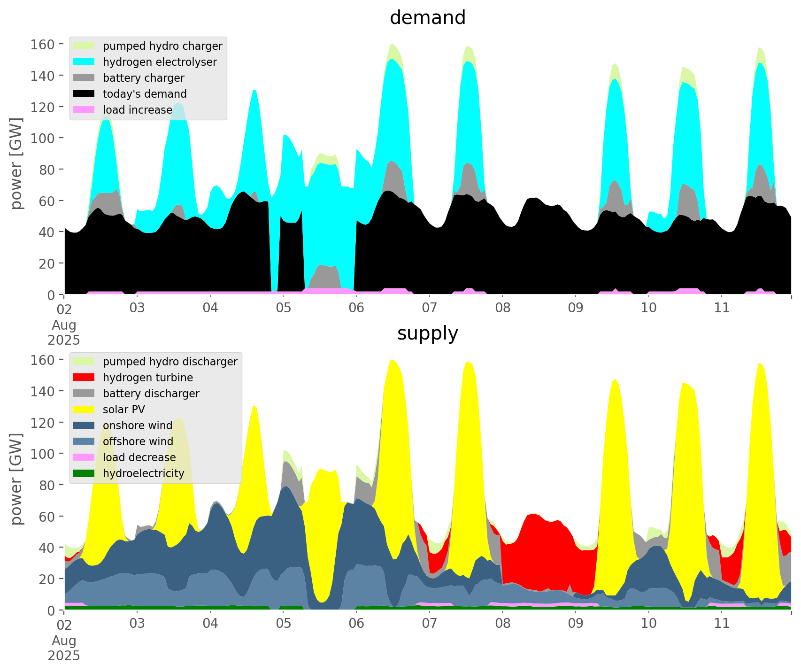Click the green hydroelectricity legend swatch
801x672 pixels.
pyautogui.click(x=84, y=473)
